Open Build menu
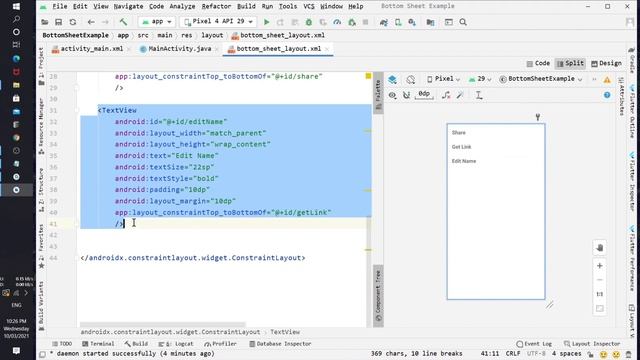 246,7
